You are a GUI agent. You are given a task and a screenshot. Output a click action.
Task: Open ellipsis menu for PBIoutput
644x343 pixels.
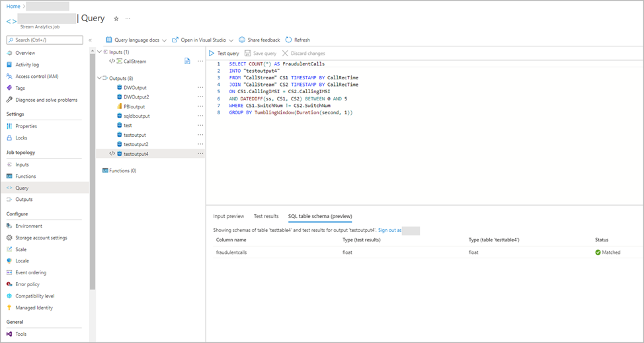pyautogui.click(x=200, y=106)
